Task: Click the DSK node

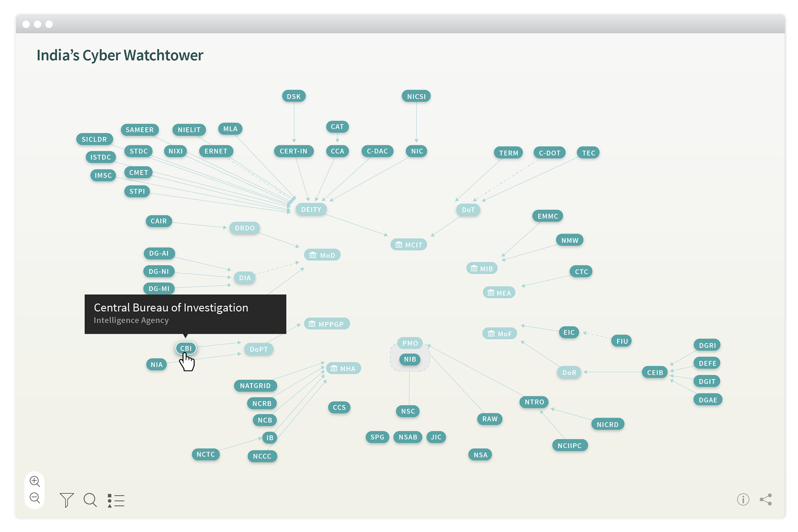Action: 294,96
